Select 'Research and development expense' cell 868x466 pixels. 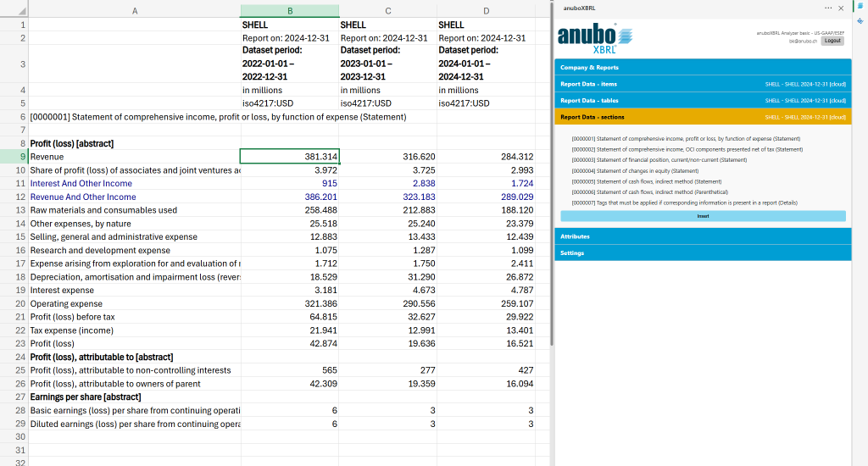135,250
